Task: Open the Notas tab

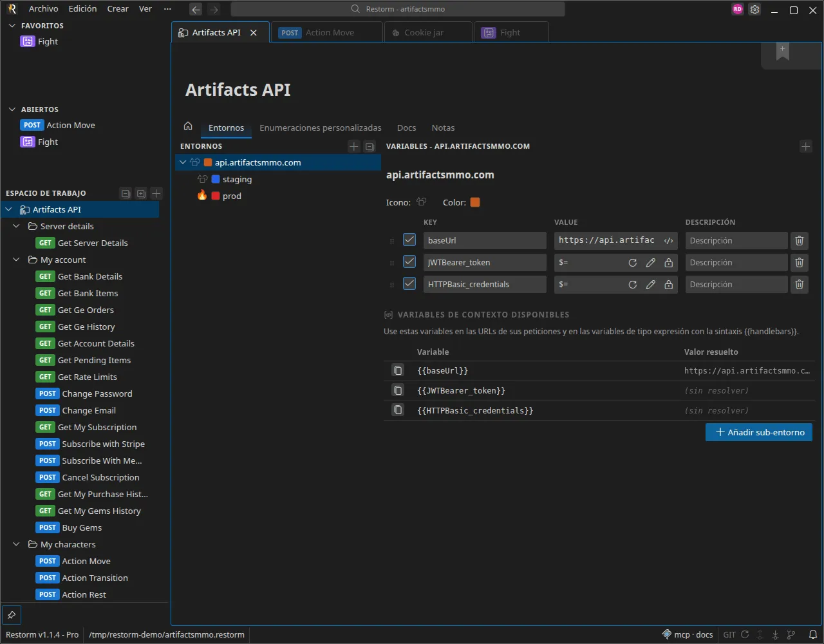Action: [x=443, y=128]
